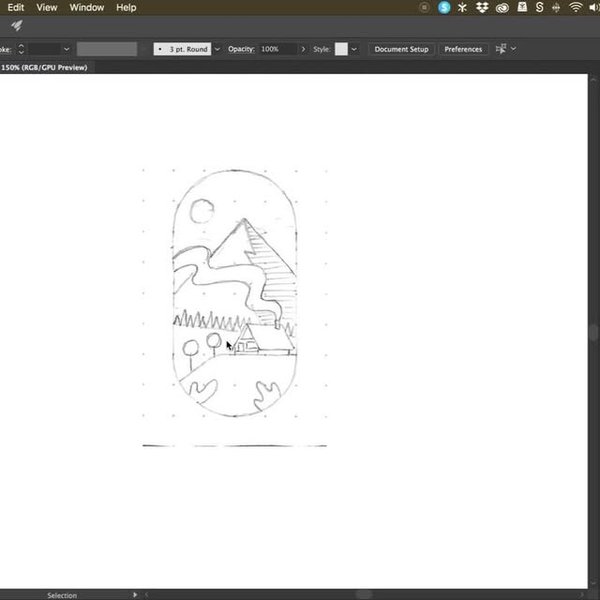Click the Preferences button
The image size is (600, 600).
(463, 48)
